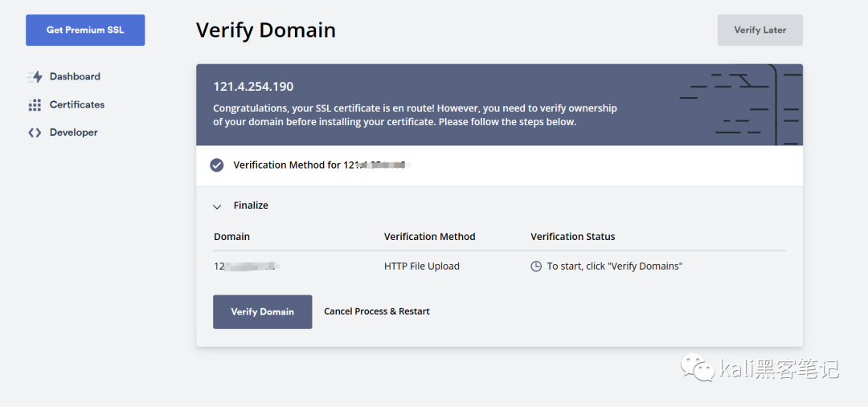868x407 pixels.
Task: Click the Developer code brackets icon
Action: coord(35,133)
